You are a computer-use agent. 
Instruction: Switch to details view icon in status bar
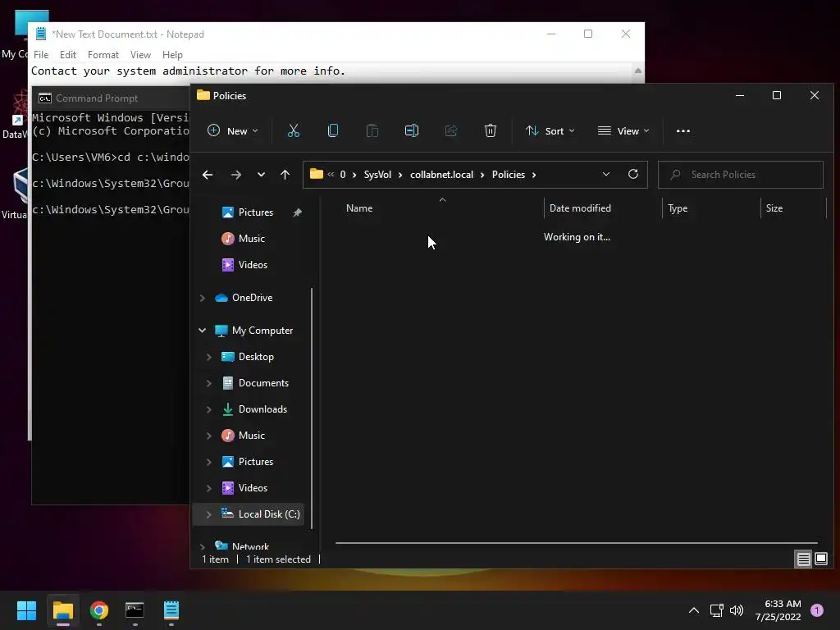[x=803, y=559]
